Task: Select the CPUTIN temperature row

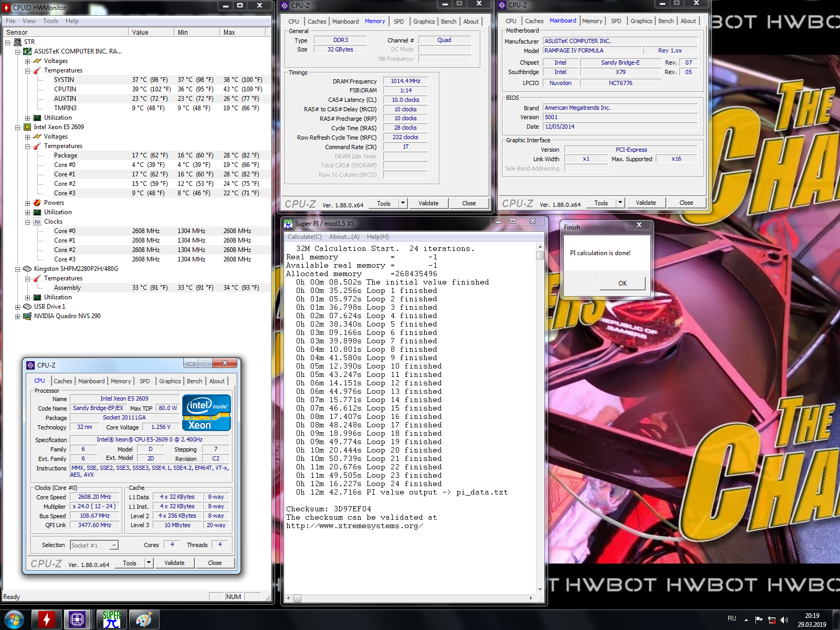Action: (x=135, y=89)
